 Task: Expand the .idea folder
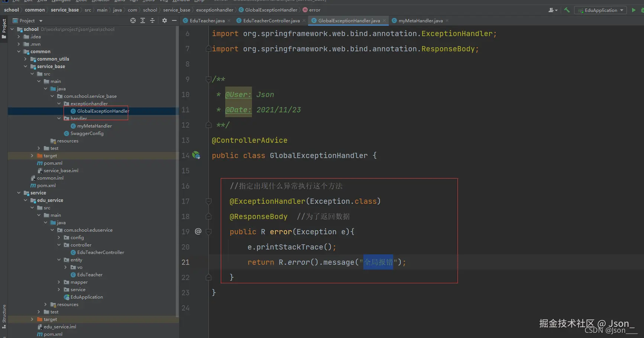coord(19,37)
